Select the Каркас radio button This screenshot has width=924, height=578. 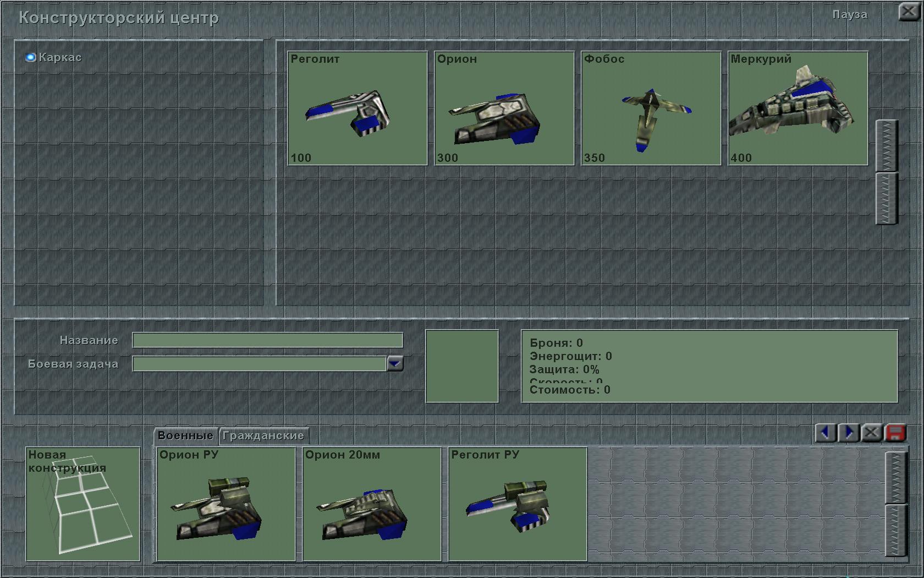pyautogui.click(x=31, y=57)
